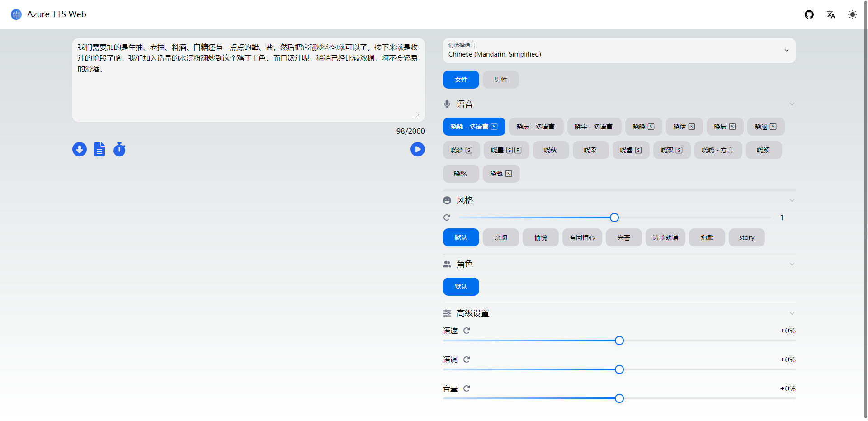
Task: Open the Chinese language selection dropdown
Action: pyautogui.click(x=619, y=51)
